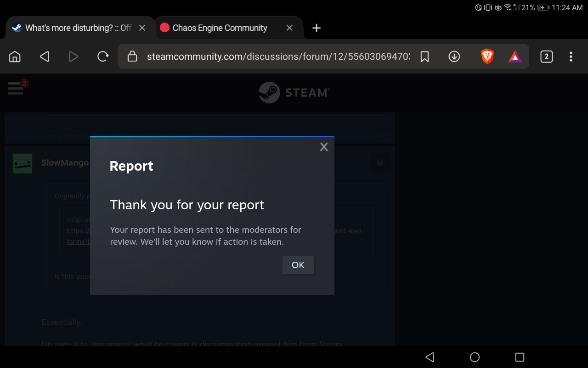Image resolution: width=588 pixels, height=368 pixels.
Task: Tap the 11:24 AM clock
Action: click(x=567, y=7)
